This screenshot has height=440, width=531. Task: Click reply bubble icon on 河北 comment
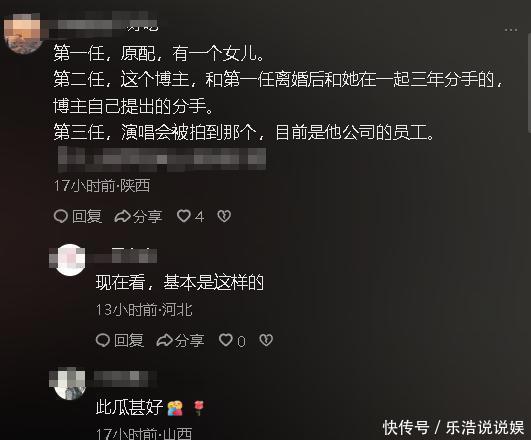(103, 340)
